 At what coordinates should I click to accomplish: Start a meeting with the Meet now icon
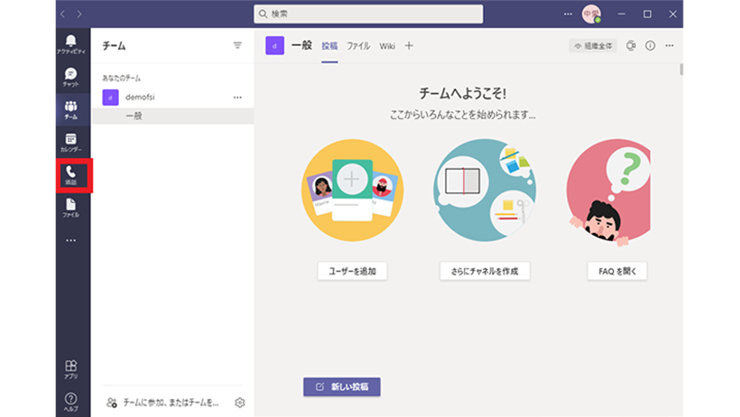pyautogui.click(x=631, y=46)
